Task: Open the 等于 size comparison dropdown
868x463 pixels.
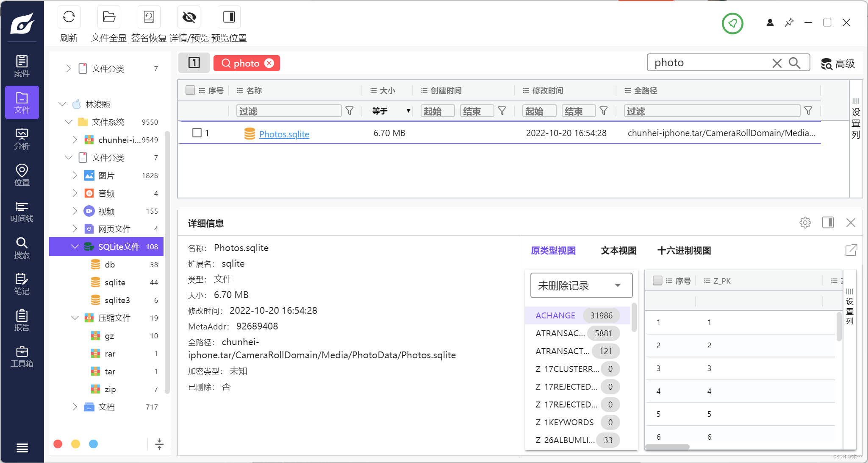Action: 391,111
